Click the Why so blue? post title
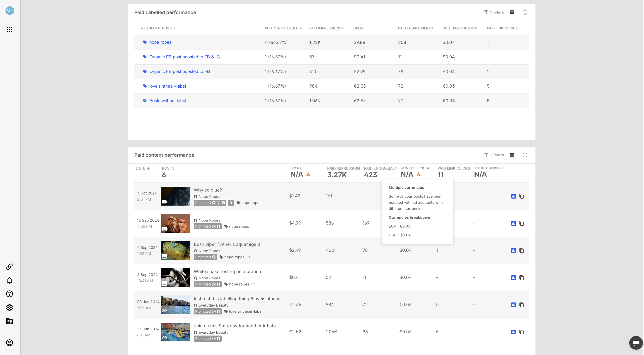The image size is (644, 355). coord(208,190)
